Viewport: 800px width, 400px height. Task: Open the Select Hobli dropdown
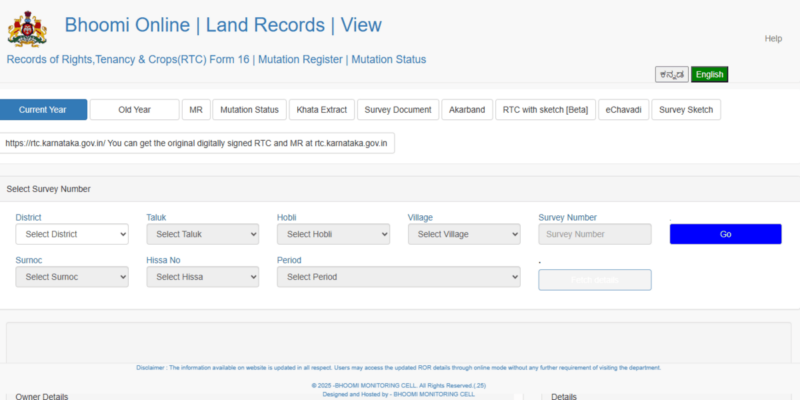333,234
